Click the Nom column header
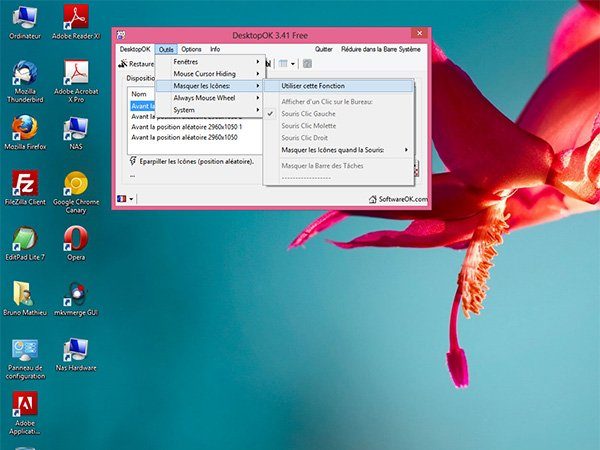 (x=139, y=94)
